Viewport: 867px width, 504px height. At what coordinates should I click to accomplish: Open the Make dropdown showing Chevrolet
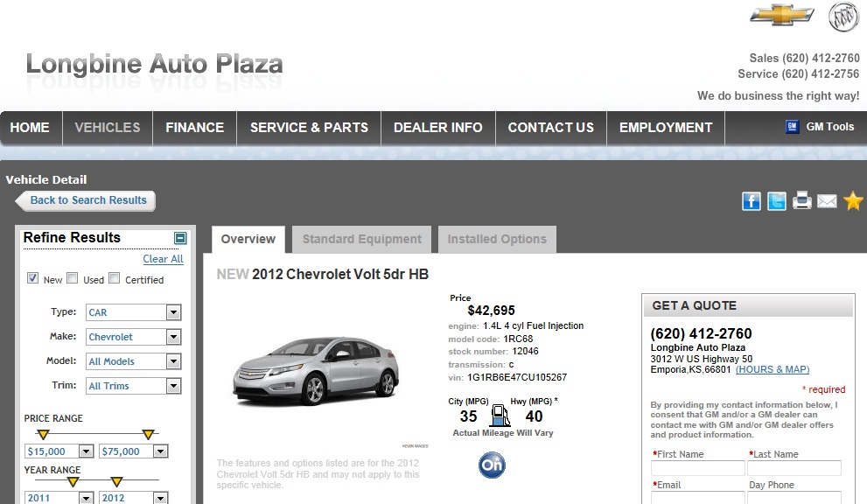133,337
